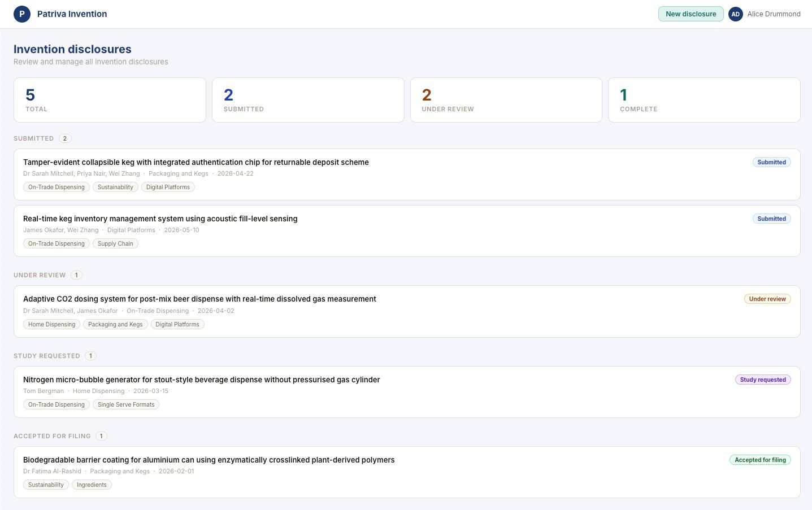Click the Single Serve Formats tag
Screen dimensions: 812x510
(126, 404)
